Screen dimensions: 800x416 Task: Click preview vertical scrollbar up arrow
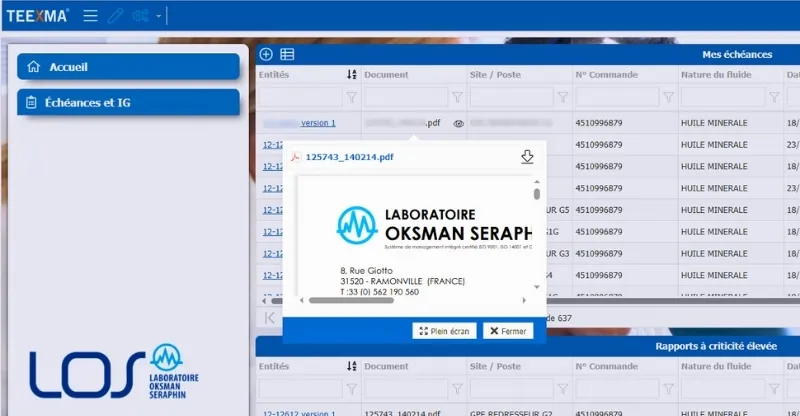[x=537, y=182]
